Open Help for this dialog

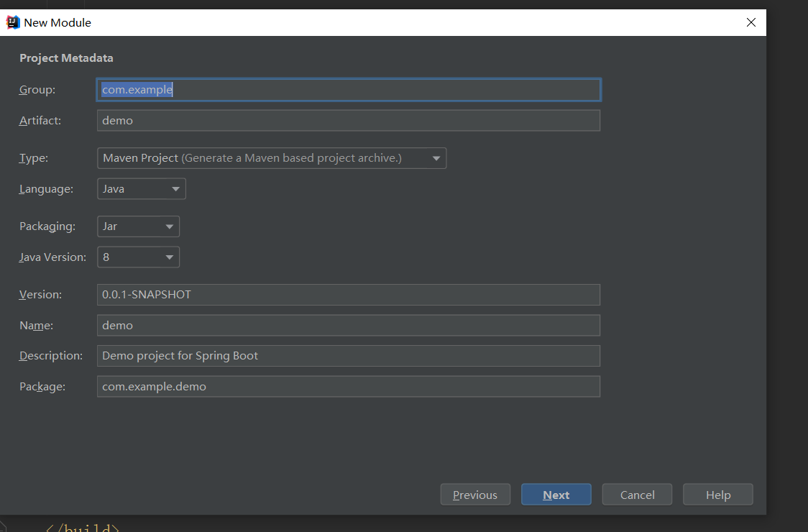pos(718,495)
